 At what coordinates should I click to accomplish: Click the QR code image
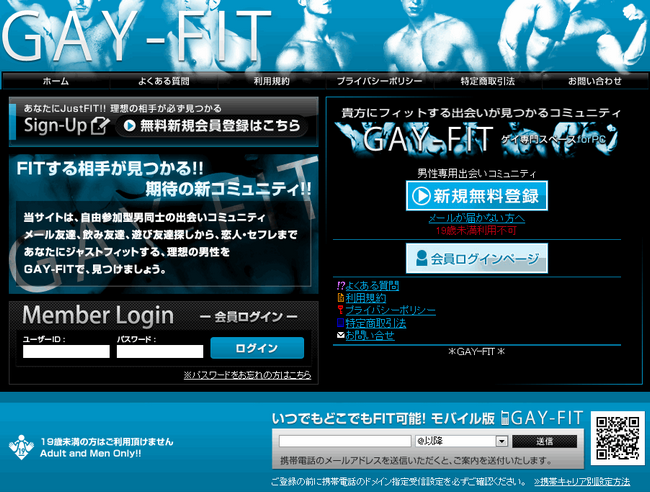[x=618, y=439]
